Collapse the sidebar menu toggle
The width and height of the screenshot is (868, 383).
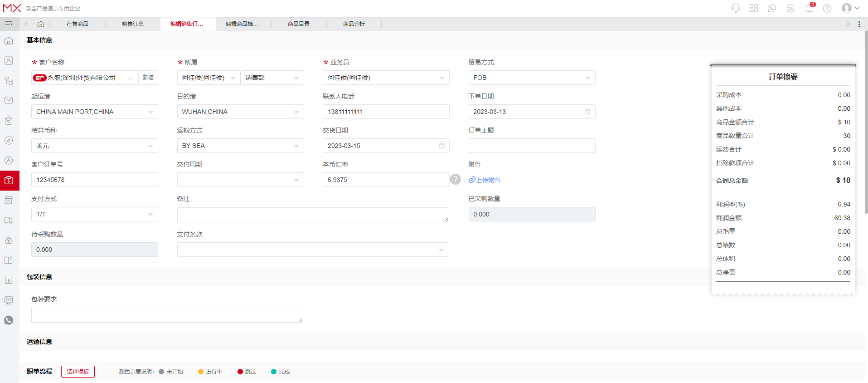9,24
